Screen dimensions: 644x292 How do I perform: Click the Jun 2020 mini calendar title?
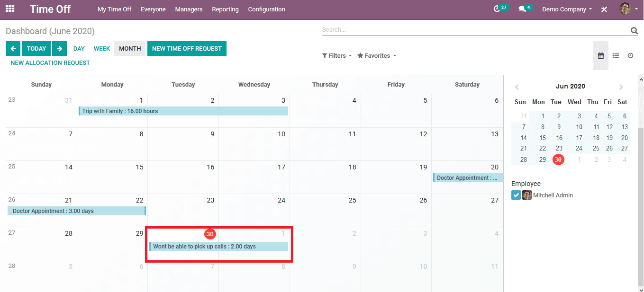[x=570, y=87]
